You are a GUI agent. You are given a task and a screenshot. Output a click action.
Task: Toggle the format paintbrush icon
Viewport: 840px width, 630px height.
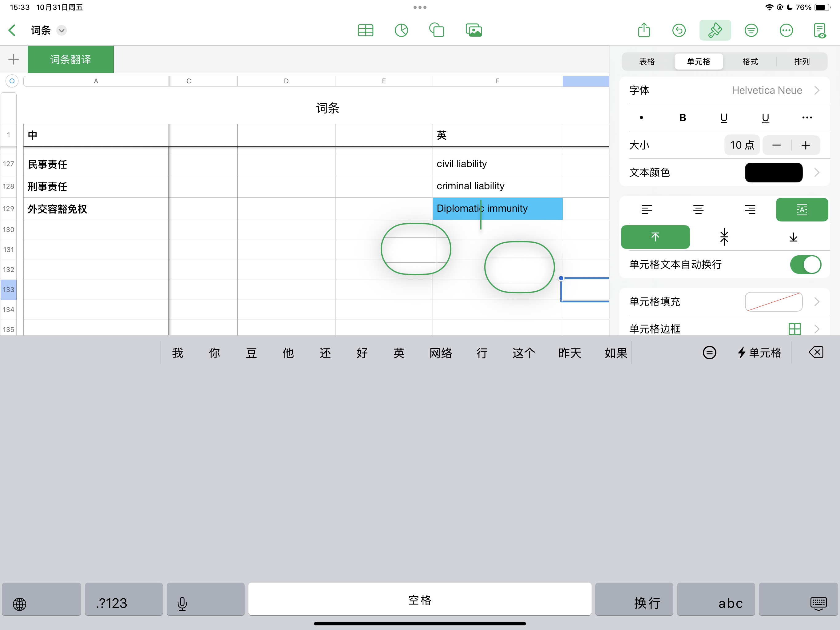[715, 30]
